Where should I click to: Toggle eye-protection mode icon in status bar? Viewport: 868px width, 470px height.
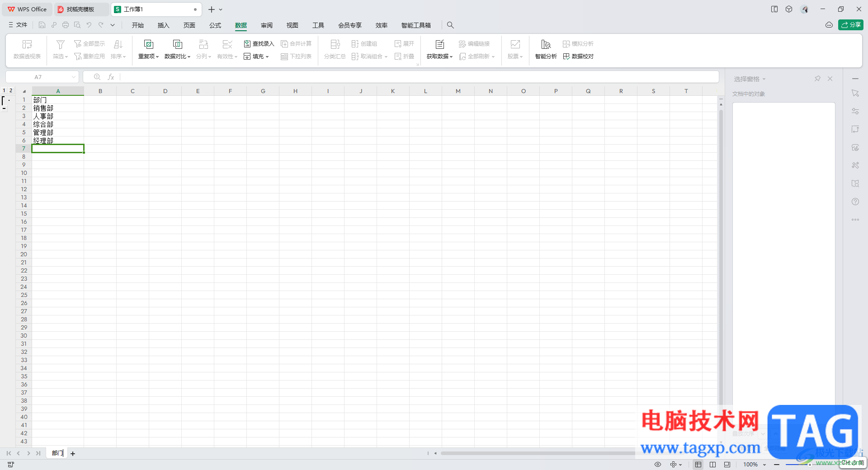tap(658, 464)
